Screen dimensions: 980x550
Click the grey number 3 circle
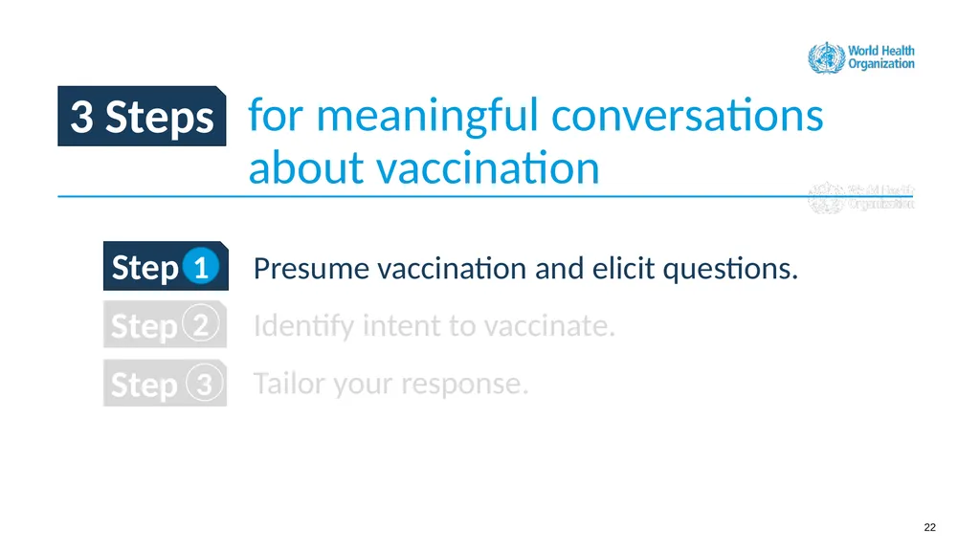pyautogui.click(x=204, y=384)
